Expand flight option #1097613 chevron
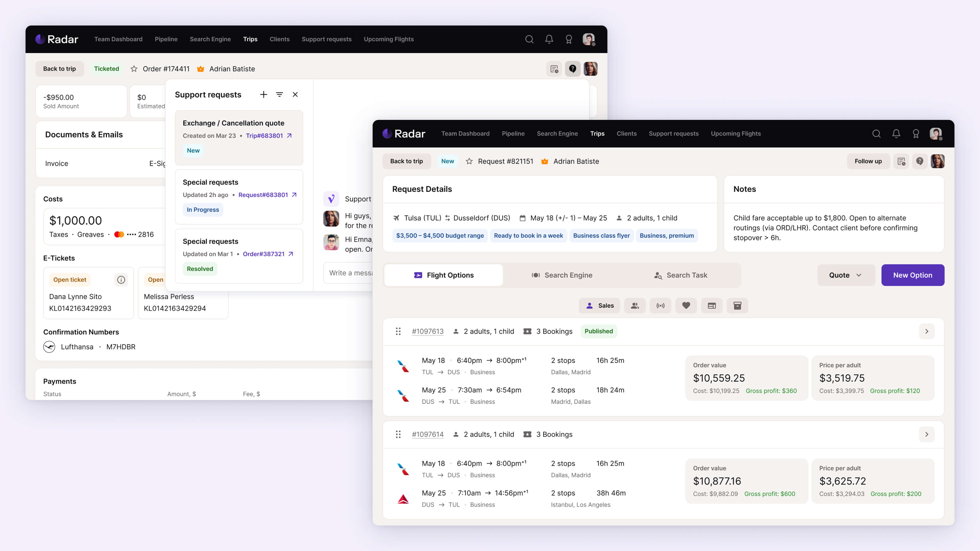Image resolution: width=980 pixels, height=551 pixels. pyautogui.click(x=926, y=331)
